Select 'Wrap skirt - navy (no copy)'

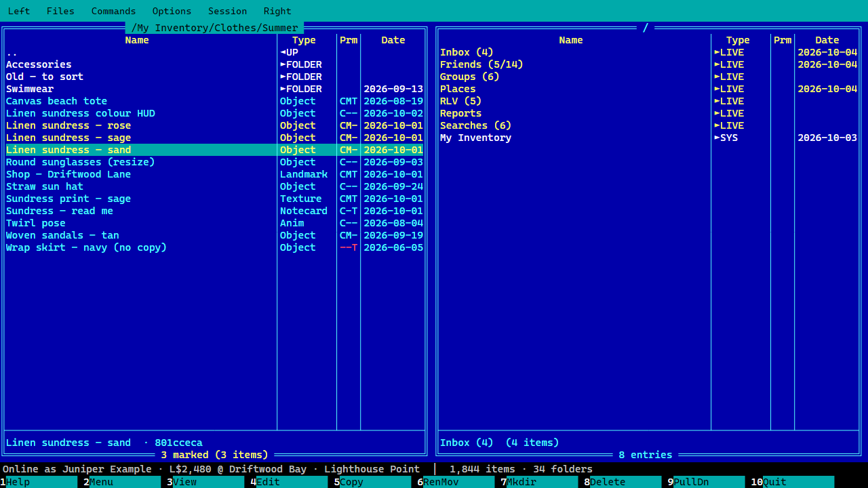click(x=215, y=247)
